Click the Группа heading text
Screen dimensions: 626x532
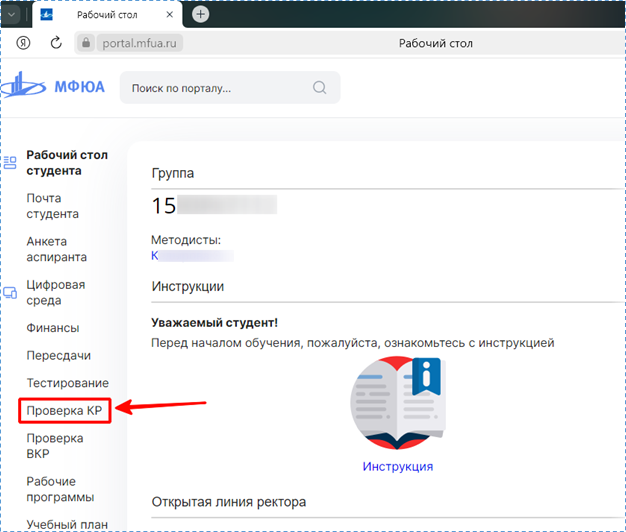point(172,173)
